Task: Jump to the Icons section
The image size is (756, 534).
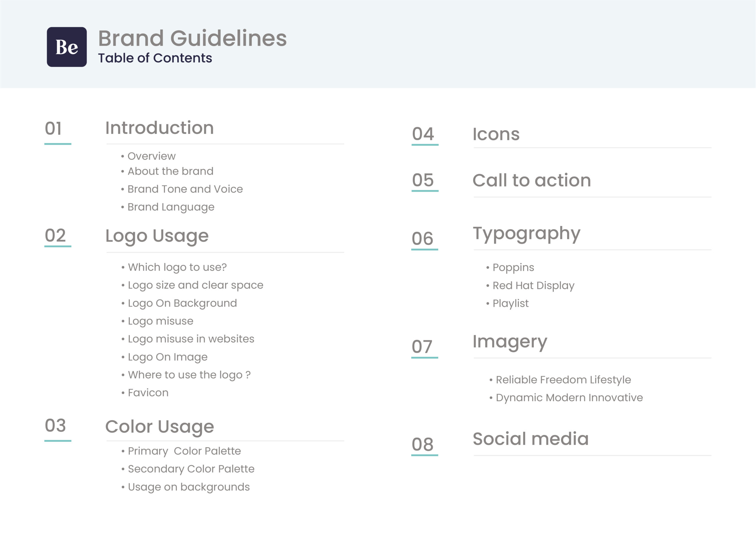Action: point(496,134)
